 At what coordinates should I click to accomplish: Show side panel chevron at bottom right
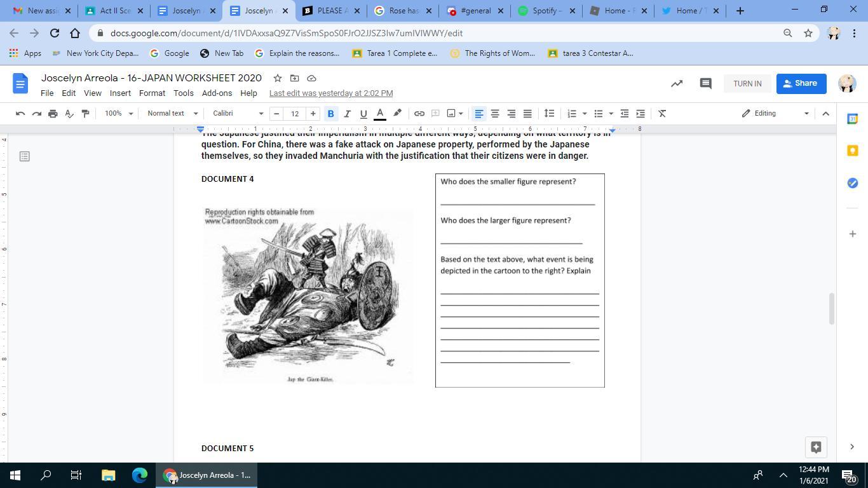[x=852, y=447]
